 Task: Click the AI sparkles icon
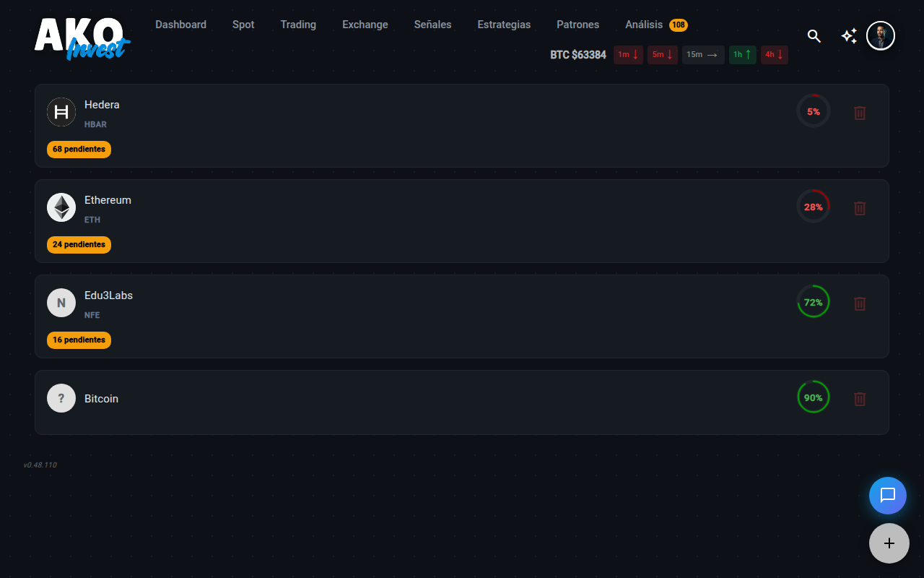pos(849,36)
